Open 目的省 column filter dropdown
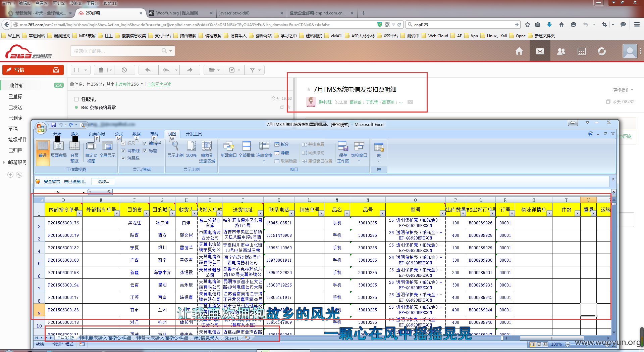This screenshot has width=644, height=352. (x=146, y=213)
